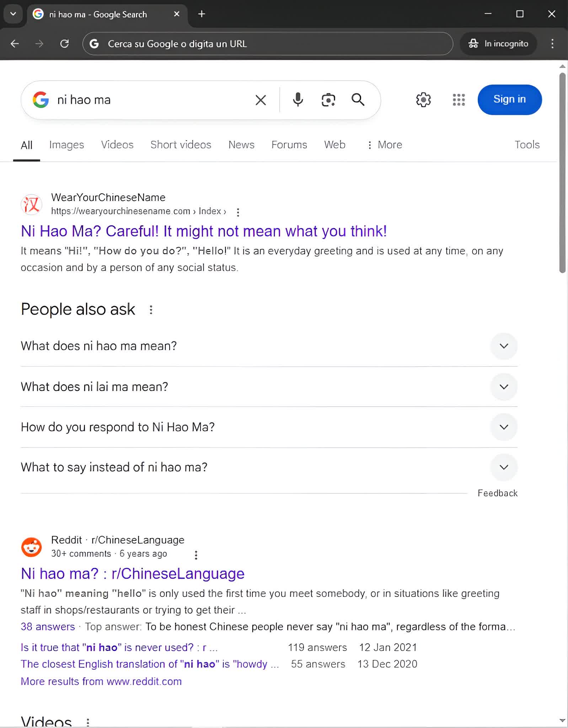The image size is (568, 728).
Task: Focus the Chrome address bar
Action: click(x=267, y=44)
